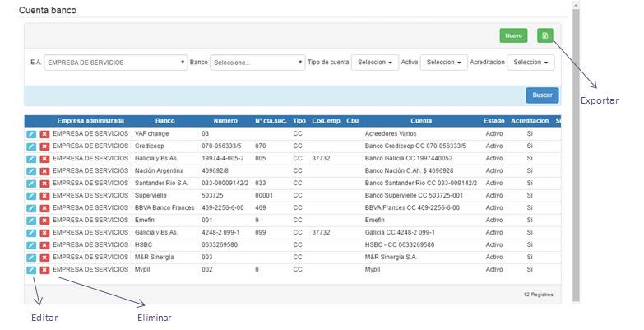
Task: Open the E.A. company dropdown
Action: (116, 63)
